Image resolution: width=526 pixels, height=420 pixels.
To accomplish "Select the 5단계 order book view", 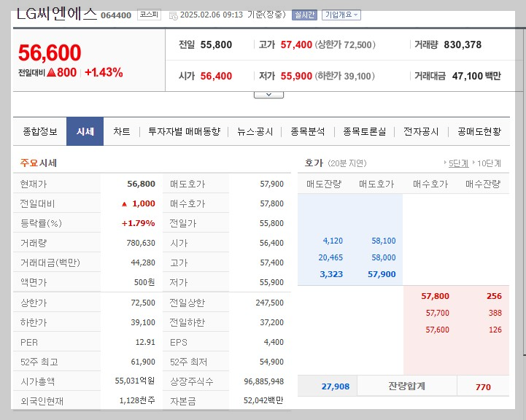I will 458,163.
